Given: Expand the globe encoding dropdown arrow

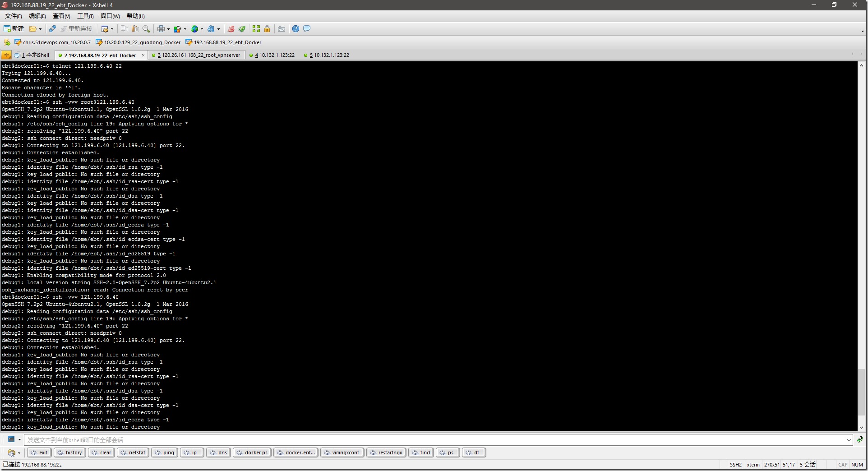Looking at the screenshot, I should (x=202, y=29).
